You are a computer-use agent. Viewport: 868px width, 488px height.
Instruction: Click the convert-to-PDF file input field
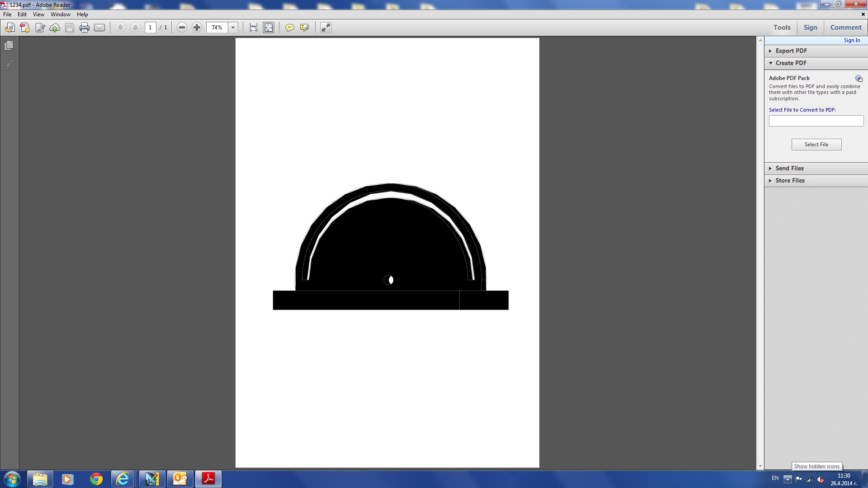[816, 121]
